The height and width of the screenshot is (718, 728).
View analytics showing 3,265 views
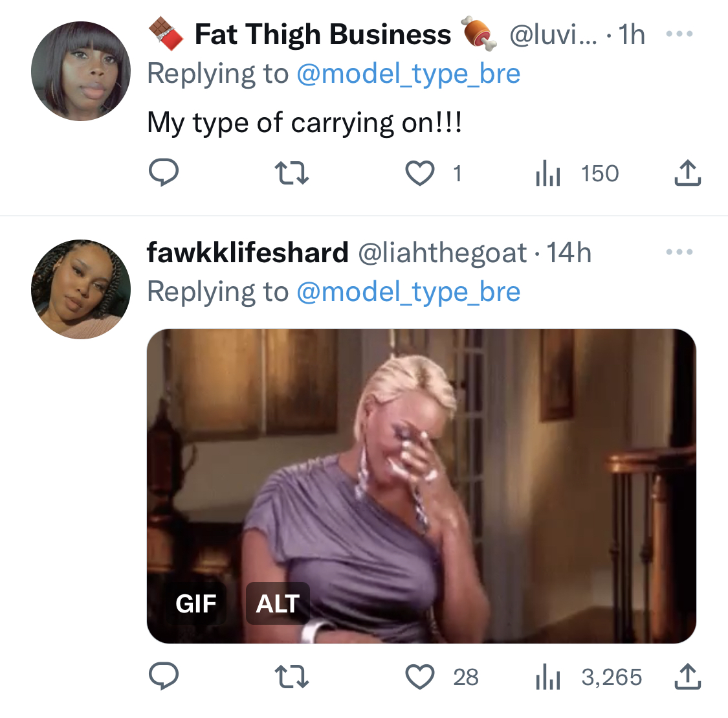click(x=589, y=677)
